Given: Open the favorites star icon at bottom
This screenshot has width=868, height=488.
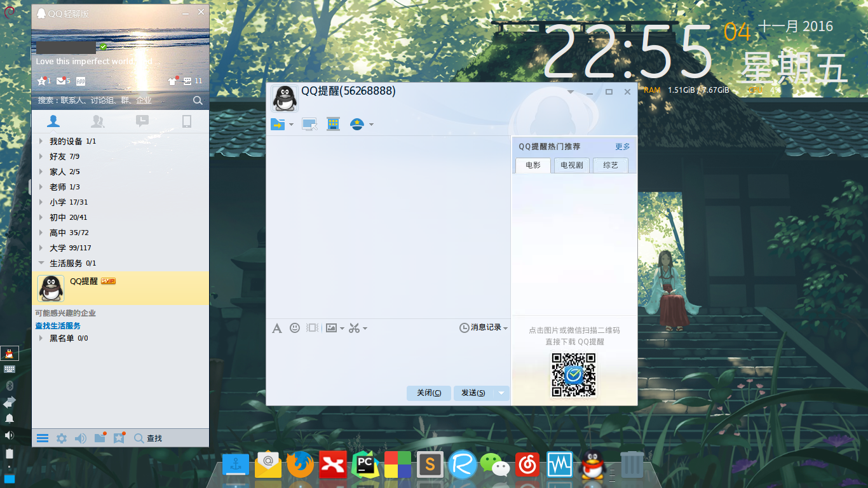Looking at the screenshot, I should point(119,438).
